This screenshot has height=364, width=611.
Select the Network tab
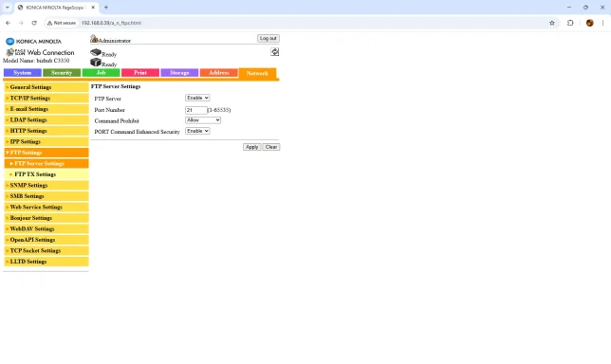point(257,73)
